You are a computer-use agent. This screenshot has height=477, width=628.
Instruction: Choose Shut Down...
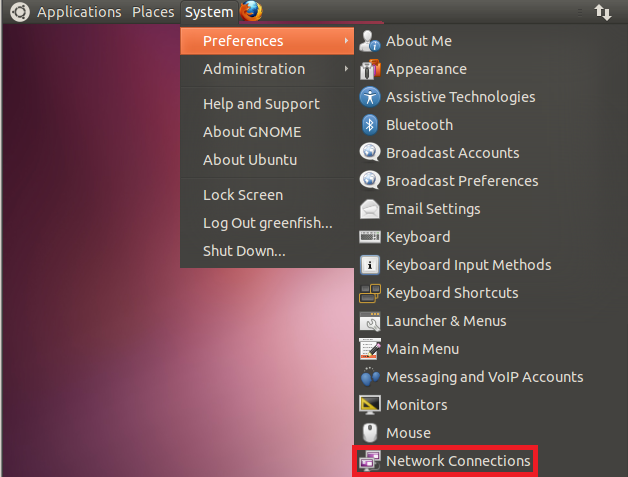click(x=267, y=251)
